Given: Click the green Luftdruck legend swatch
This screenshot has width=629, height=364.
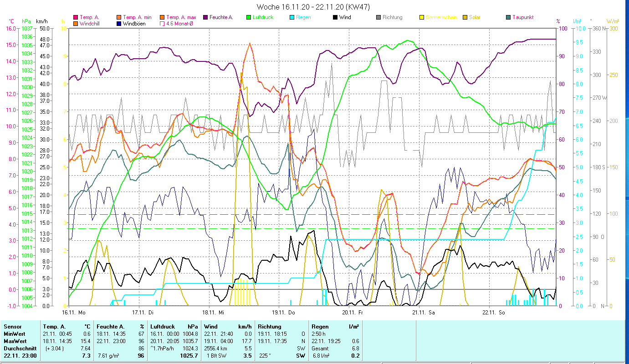Looking at the screenshot, I should coord(249,17).
